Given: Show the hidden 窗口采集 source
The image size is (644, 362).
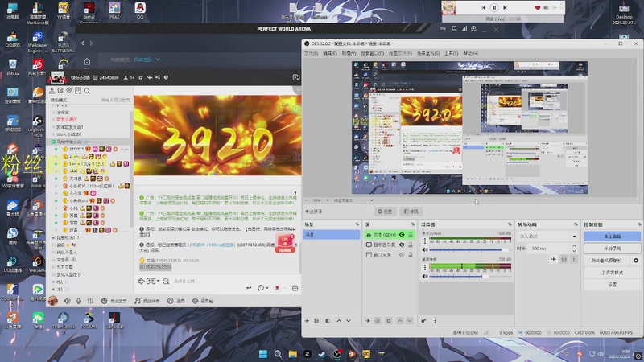Looking at the screenshot, I should pos(402,255).
